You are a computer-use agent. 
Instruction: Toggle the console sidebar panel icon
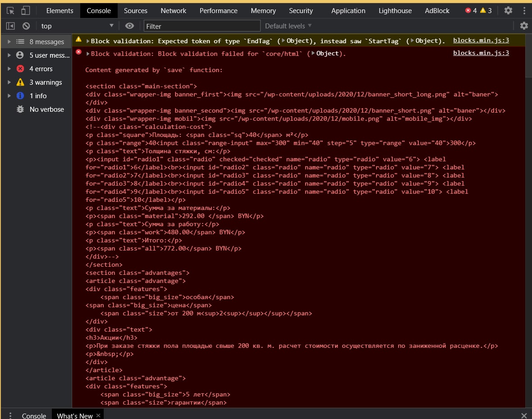(10, 26)
